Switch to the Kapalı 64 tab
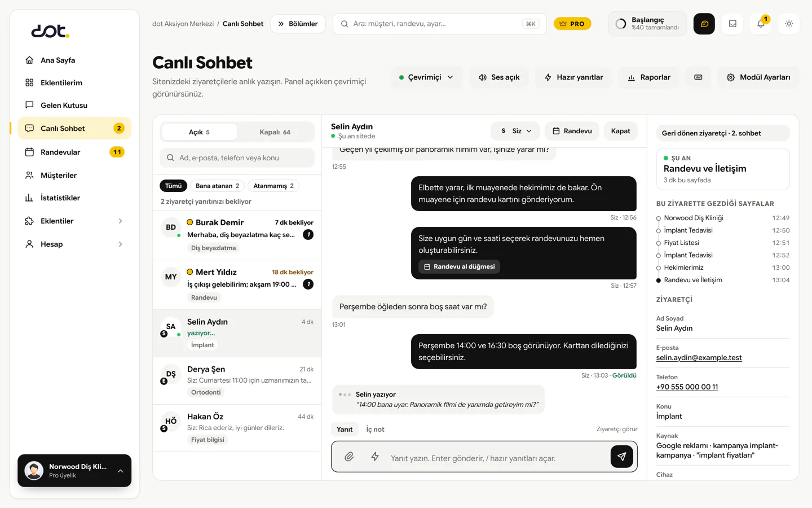This screenshot has width=812, height=508. (x=275, y=132)
